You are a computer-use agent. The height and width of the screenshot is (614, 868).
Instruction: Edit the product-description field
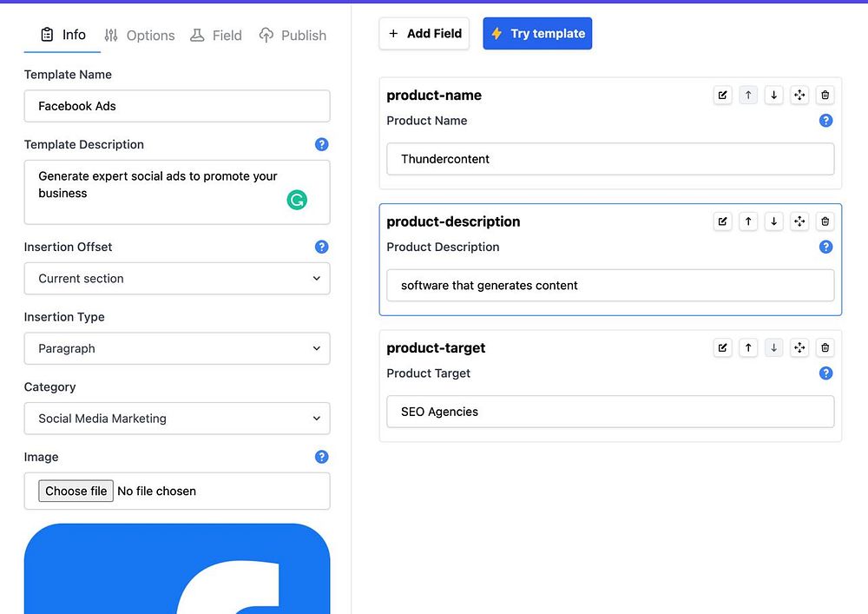point(722,221)
